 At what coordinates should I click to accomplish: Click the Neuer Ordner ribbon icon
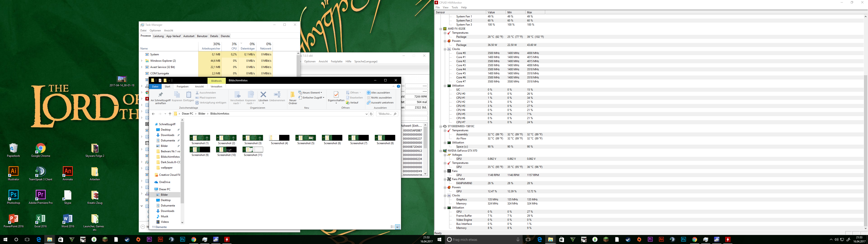292,97
